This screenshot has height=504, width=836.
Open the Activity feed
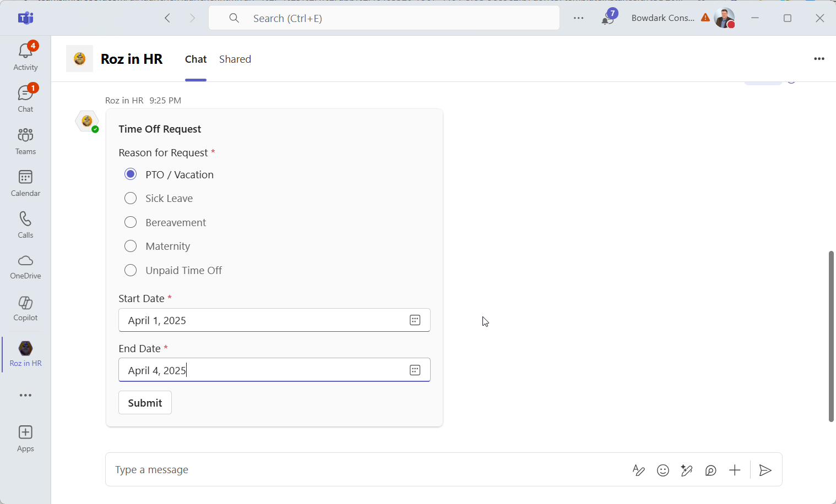click(x=25, y=57)
